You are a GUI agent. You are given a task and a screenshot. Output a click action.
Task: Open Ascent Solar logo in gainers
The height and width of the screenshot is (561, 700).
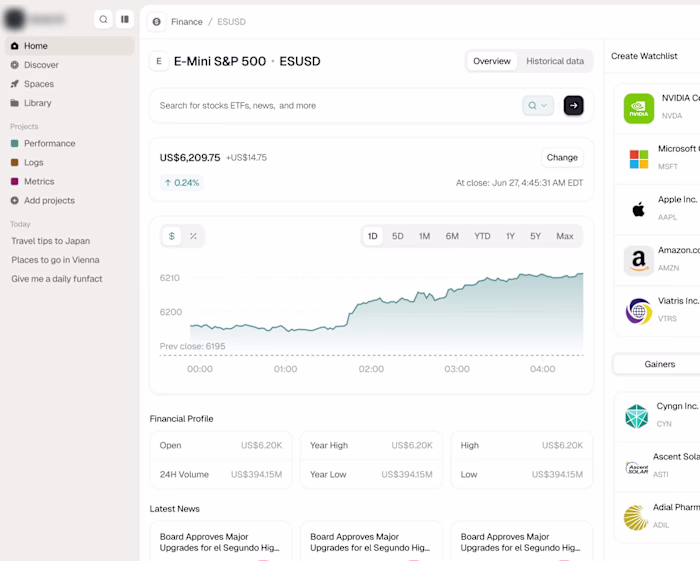[x=637, y=468]
